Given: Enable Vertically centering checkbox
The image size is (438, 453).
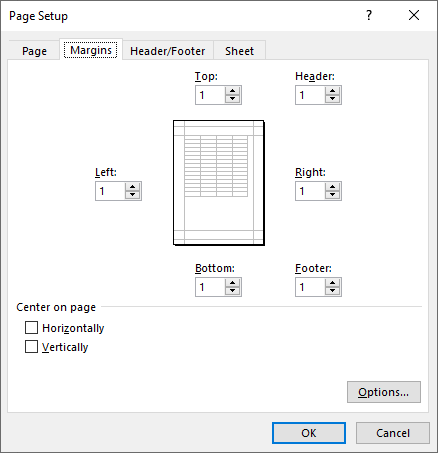Looking at the screenshot, I should [x=31, y=347].
